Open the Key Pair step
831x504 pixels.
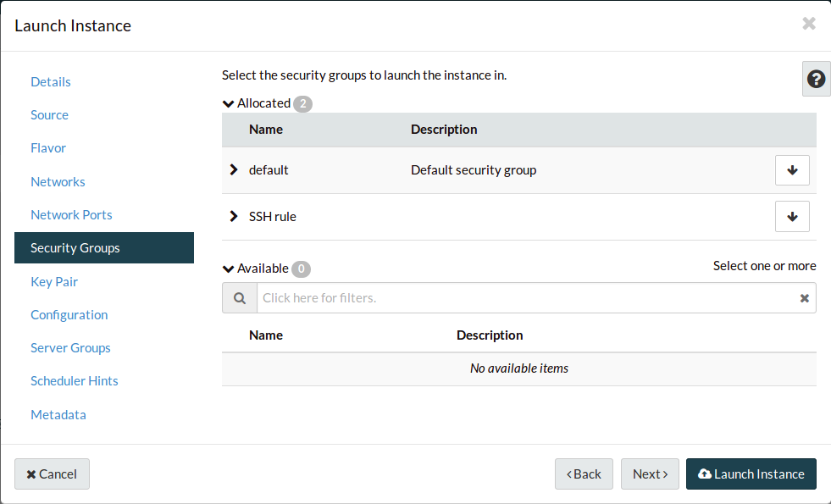(54, 282)
